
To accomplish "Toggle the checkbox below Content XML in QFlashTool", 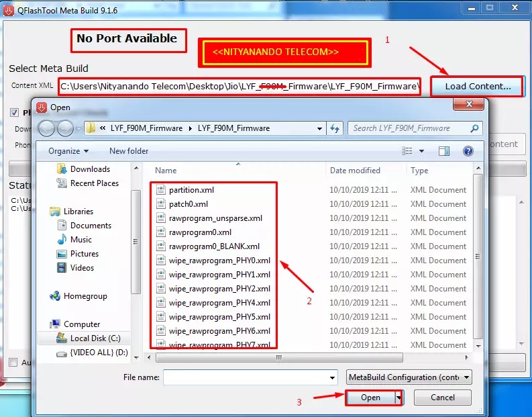I will pos(14,112).
